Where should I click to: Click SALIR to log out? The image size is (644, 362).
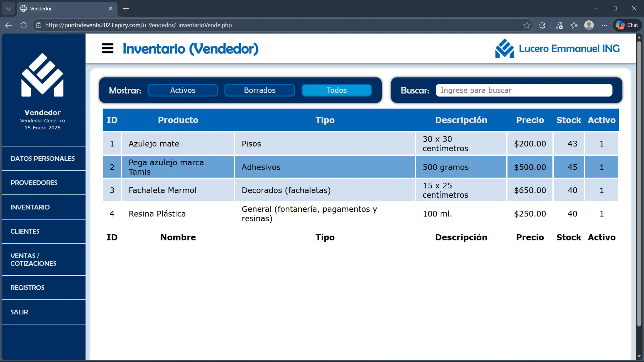(19, 312)
